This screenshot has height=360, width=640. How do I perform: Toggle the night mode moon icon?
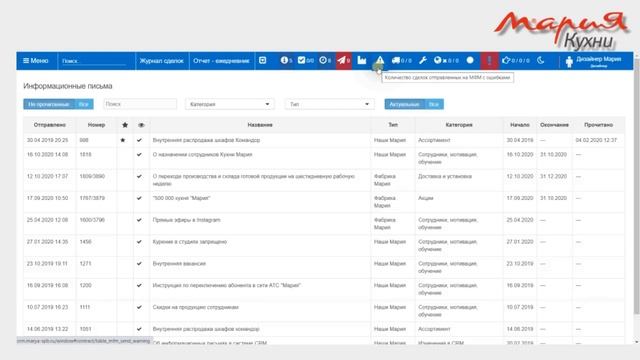coord(541,60)
